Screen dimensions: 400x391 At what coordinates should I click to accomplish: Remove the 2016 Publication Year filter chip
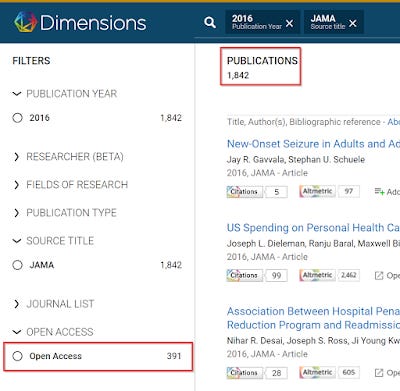[x=289, y=23]
